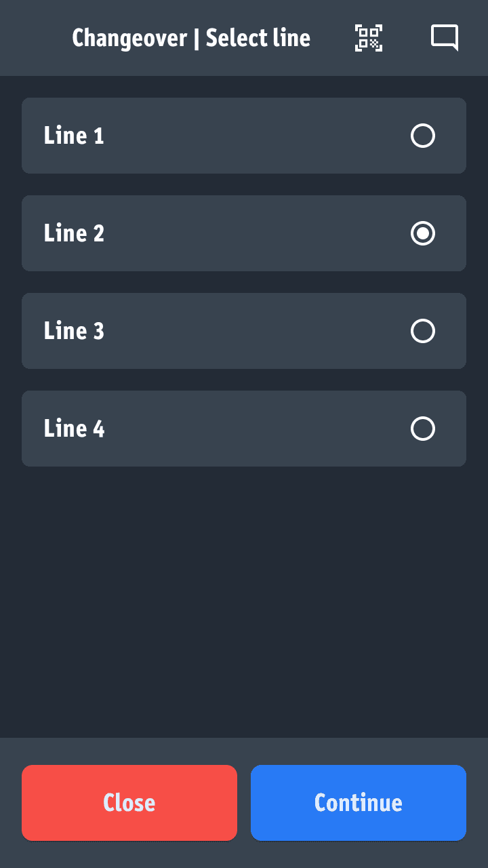Deselect Line 2 by tapping its radio button

click(x=422, y=233)
